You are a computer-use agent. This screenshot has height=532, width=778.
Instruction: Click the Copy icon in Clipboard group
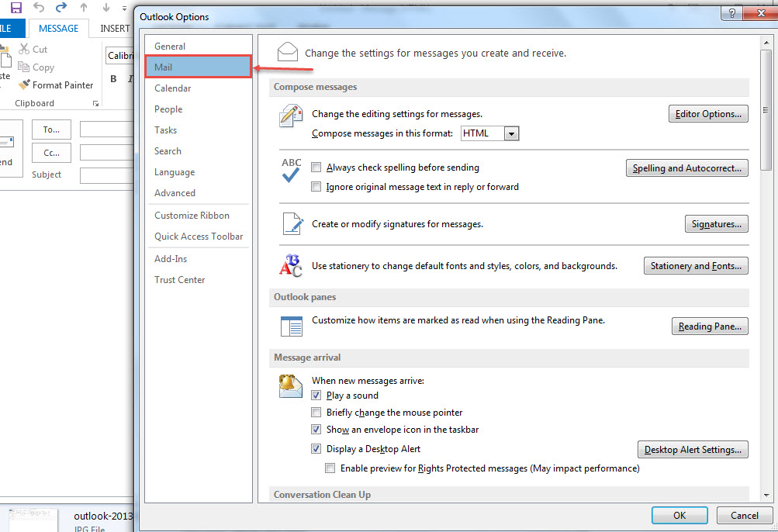[x=23, y=67]
